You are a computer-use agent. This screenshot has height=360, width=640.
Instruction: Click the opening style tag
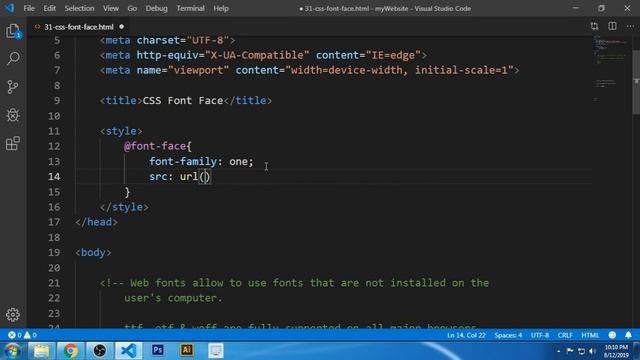point(121,131)
